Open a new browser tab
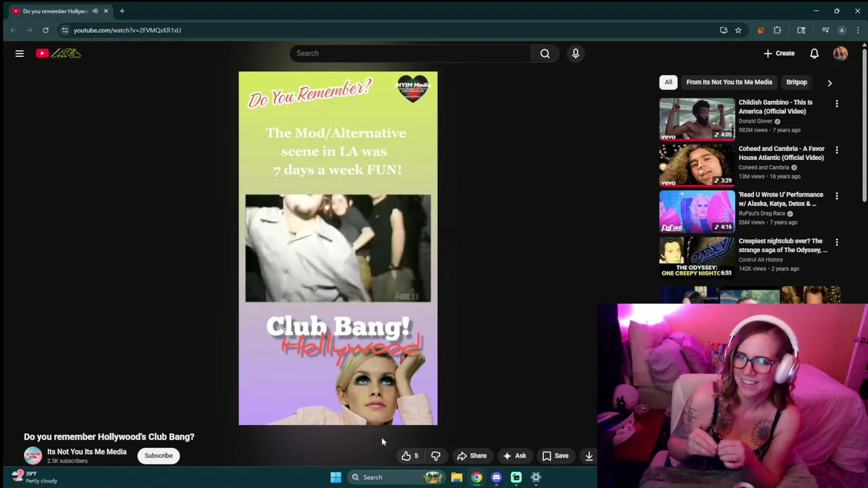 click(122, 11)
